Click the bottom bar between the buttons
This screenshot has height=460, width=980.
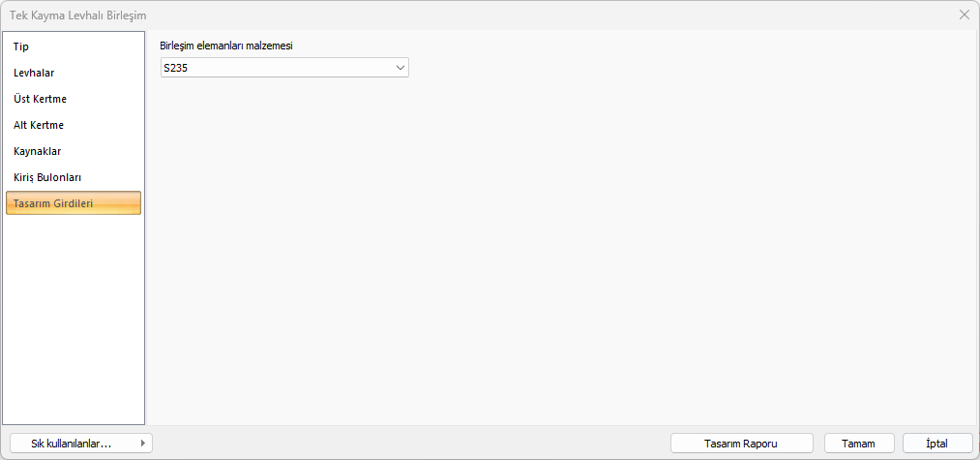[x=406, y=444]
